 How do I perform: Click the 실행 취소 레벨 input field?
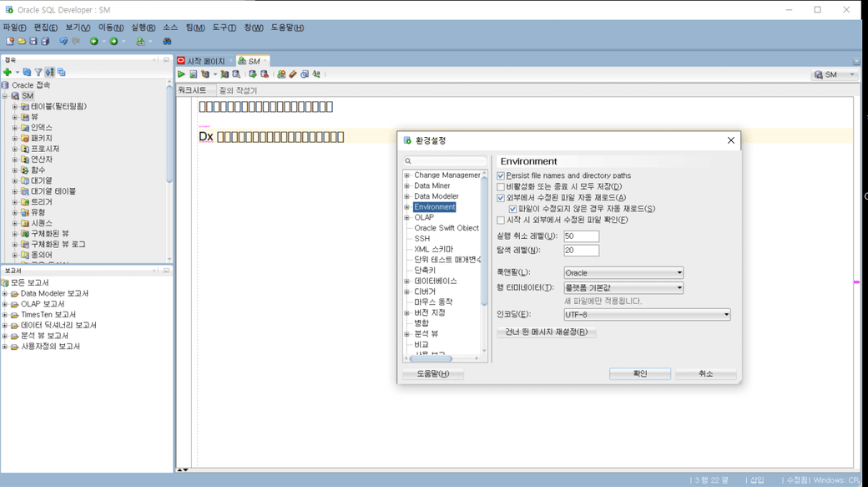pos(581,236)
